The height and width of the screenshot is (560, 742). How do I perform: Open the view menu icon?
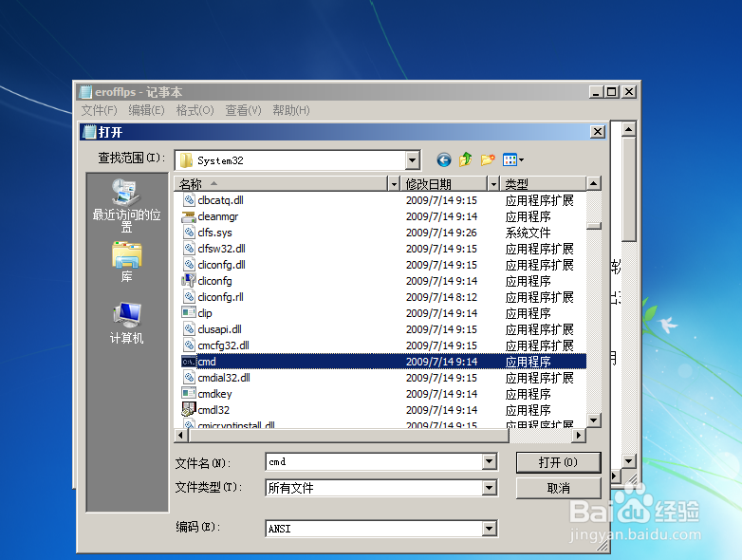click(x=513, y=160)
